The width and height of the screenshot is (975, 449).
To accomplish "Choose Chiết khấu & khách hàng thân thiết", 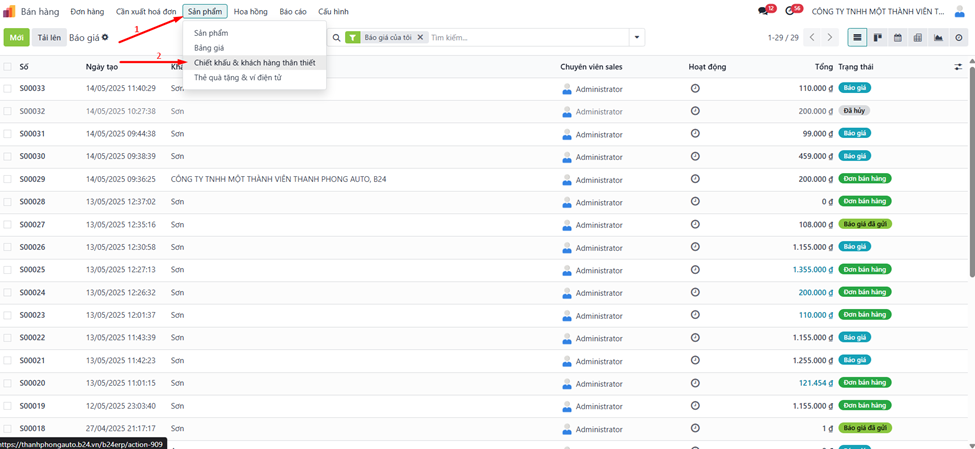I will click(x=254, y=62).
